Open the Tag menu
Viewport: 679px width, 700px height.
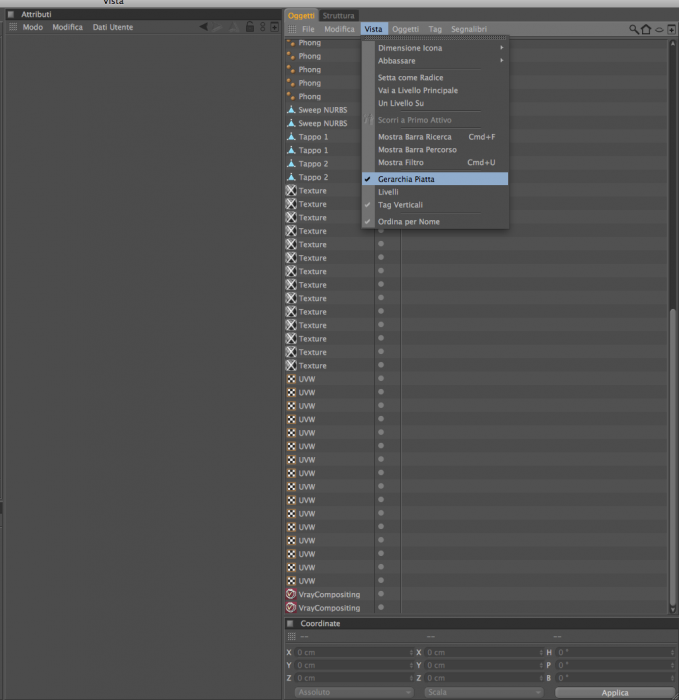point(435,29)
